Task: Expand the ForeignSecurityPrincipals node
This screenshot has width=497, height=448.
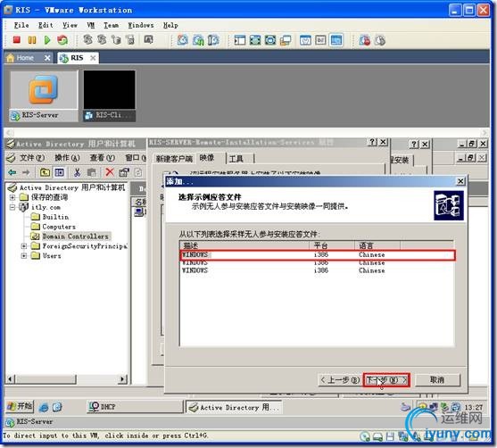Action: pyautogui.click(x=24, y=246)
